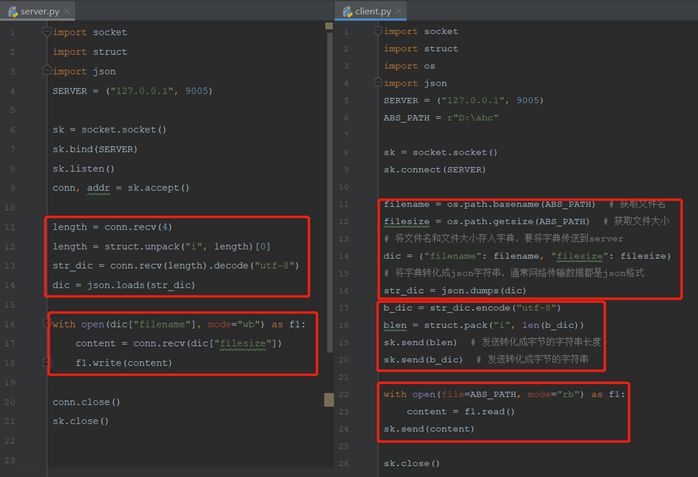Image resolution: width=698 pixels, height=477 pixels.
Task: Click 'b_dic = str_dic.encode' line
Action: (x=472, y=308)
